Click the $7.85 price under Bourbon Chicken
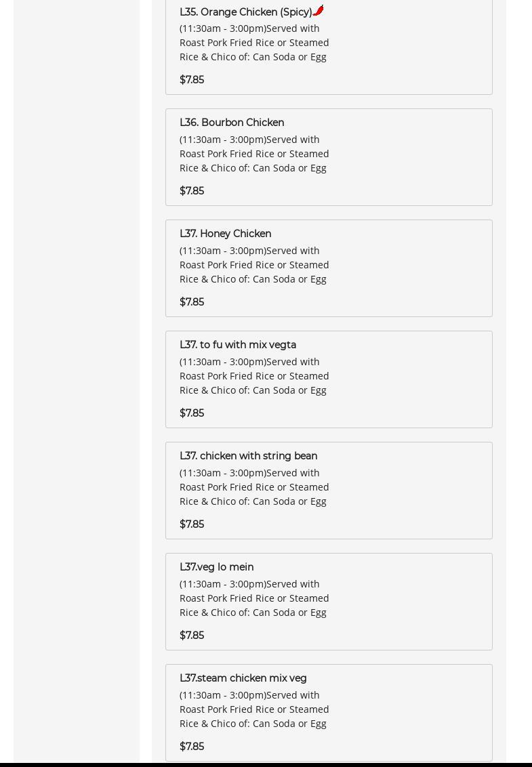 (192, 191)
